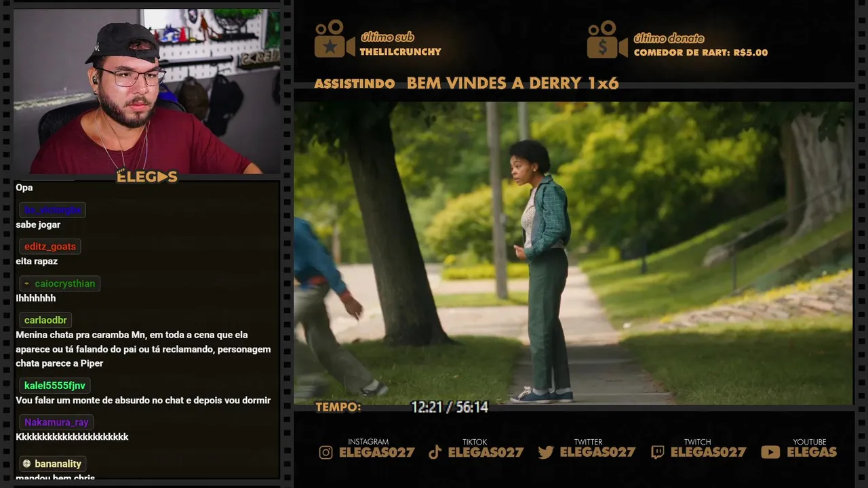
Task: Select chat username editz_goats
Action: pos(50,247)
